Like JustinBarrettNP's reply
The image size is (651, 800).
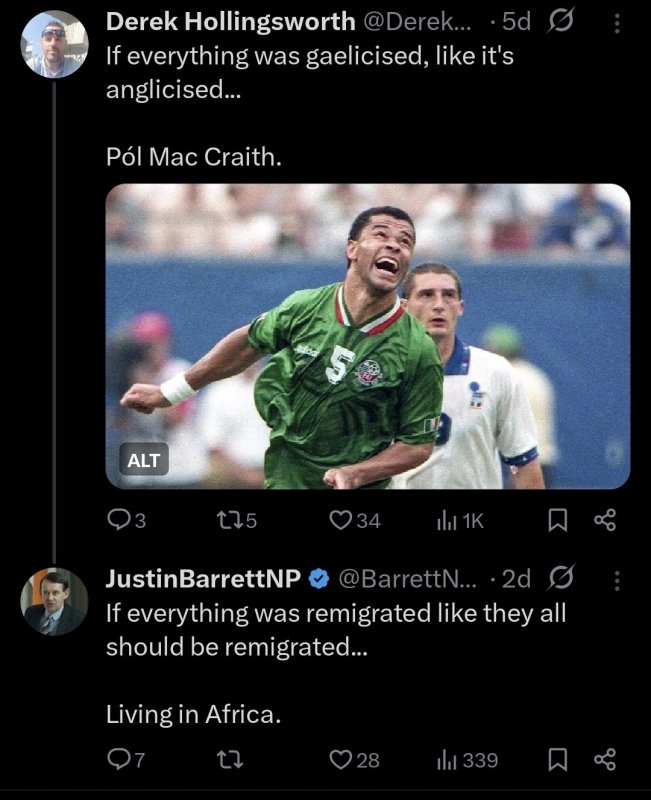click(x=342, y=760)
